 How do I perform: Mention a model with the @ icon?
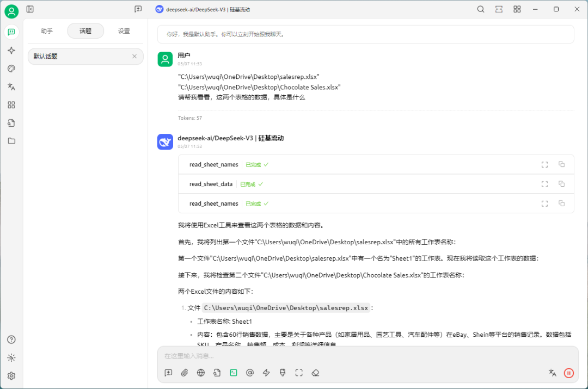point(249,373)
